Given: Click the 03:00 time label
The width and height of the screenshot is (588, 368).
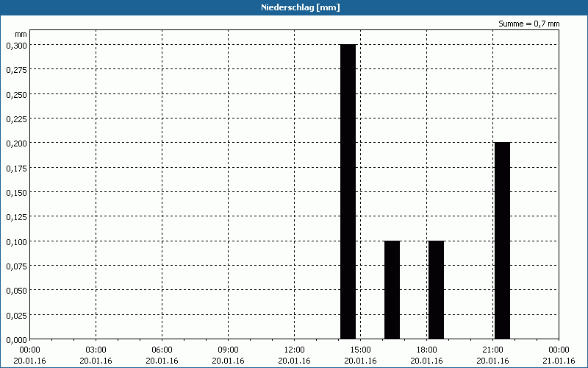Looking at the screenshot, I should point(96,350).
